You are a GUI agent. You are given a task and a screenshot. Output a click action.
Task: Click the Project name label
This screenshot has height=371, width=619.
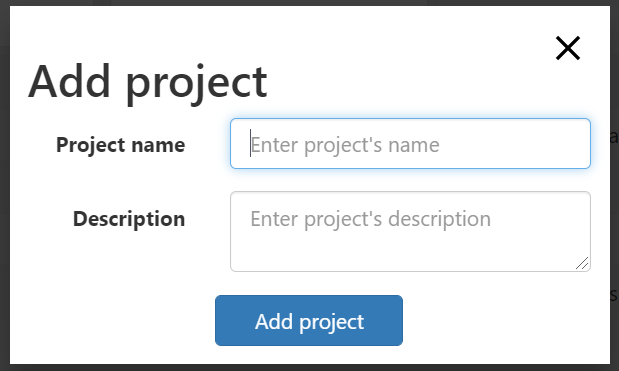point(120,144)
